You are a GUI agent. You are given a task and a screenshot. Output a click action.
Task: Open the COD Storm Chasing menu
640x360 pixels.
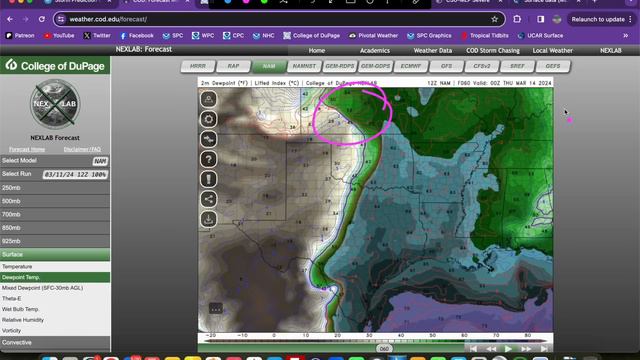[x=493, y=51]
